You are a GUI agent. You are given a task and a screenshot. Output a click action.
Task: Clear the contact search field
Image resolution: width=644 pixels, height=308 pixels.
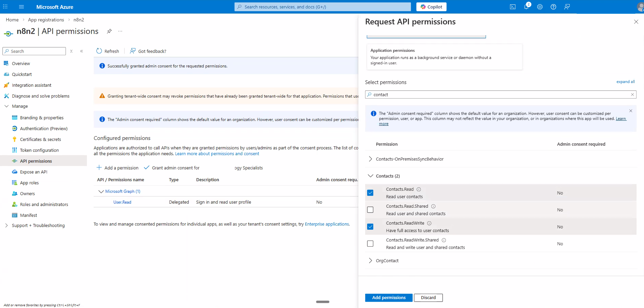(x=632, y=95)
